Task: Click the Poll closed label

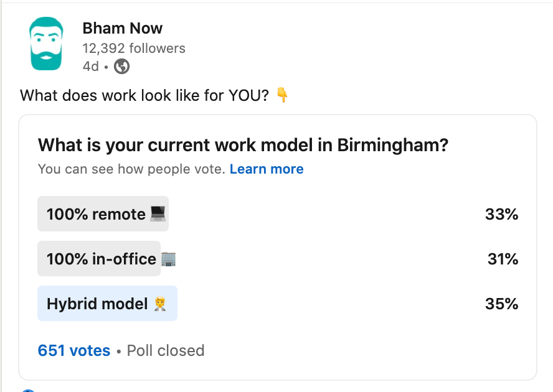Action: pos(165,350)
